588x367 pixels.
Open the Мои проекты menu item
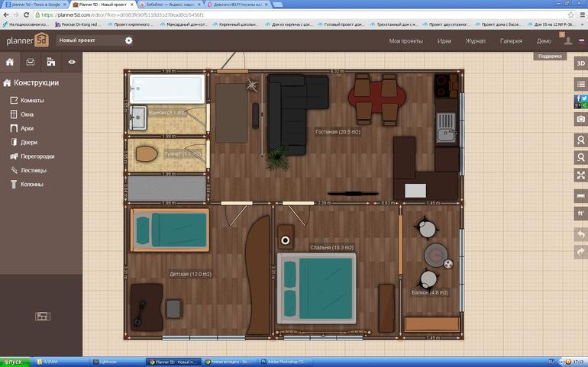pyautogui.click(x=405, y=41)
